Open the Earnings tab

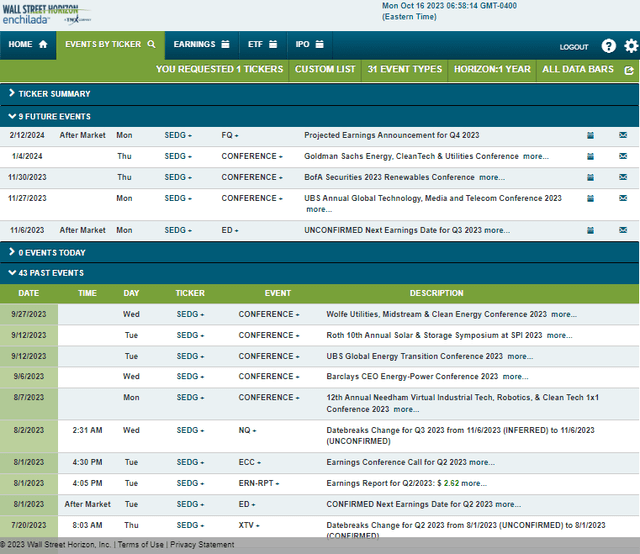click(201, 44)
